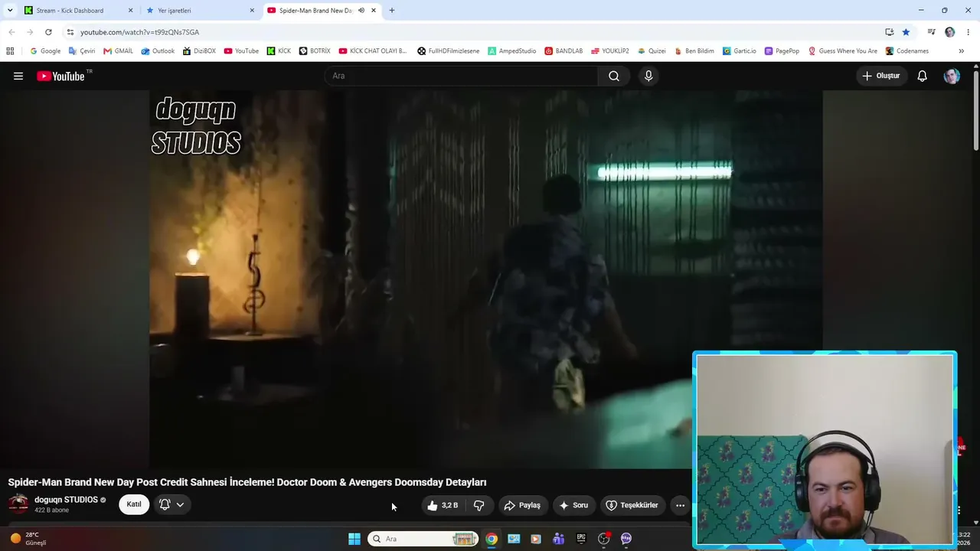Click the Windows taskbar Ara search box
Screen dimensions: 980x551
click(x=423, y=539)
